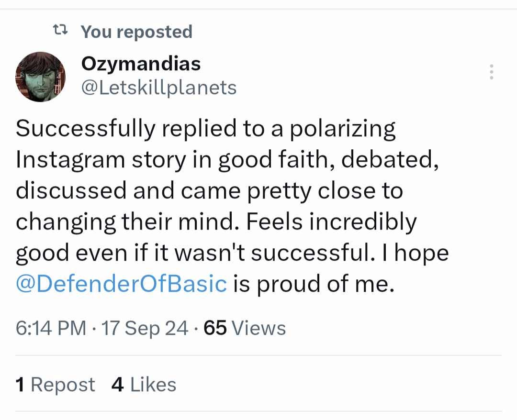Open Ozymandias's profile picture
The image size is (517, 420).
[x=40, y=77]
